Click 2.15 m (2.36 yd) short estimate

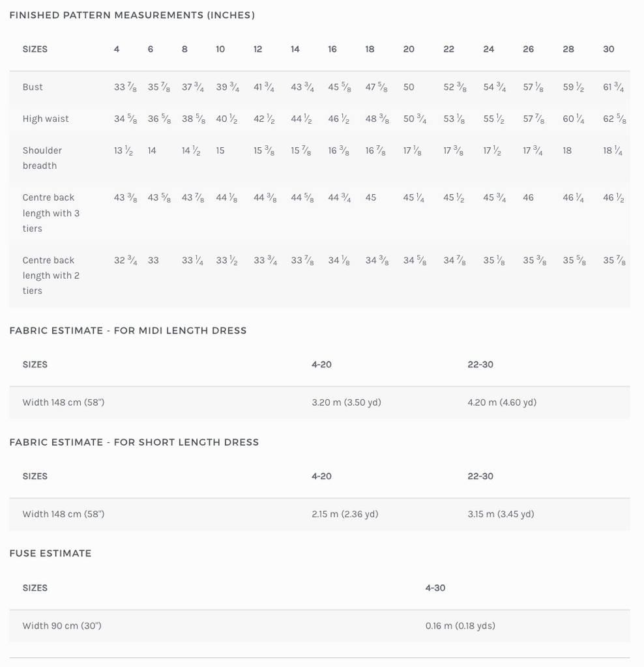[345, 514]
